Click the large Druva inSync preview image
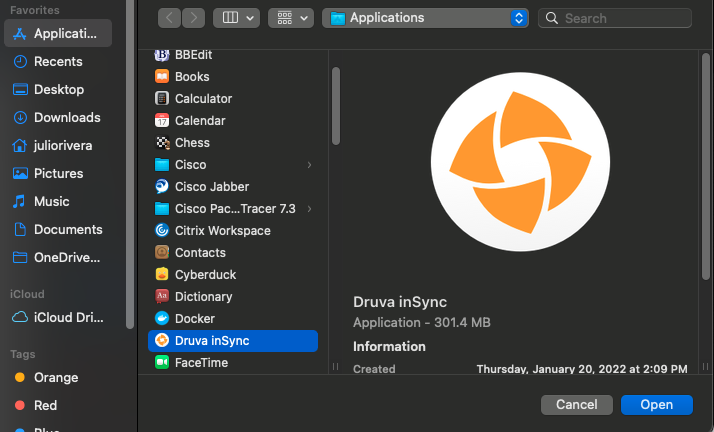 tap(520, 162)
